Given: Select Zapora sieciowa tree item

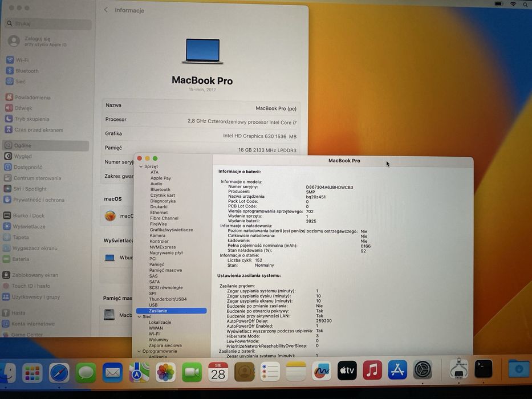Looking at the screenshot, I should (x=165, y=345).
